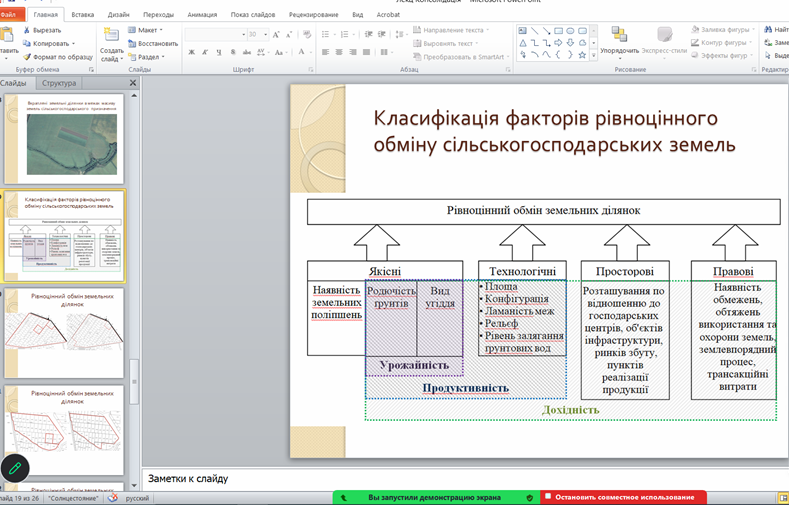
Task: Toggle underline text formatting
Action: pos(218,52)
